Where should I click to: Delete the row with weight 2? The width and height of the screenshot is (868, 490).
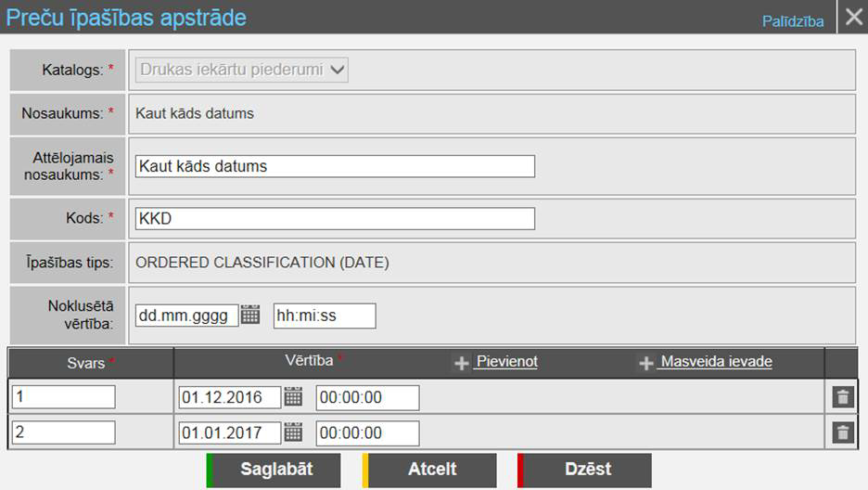842,432
